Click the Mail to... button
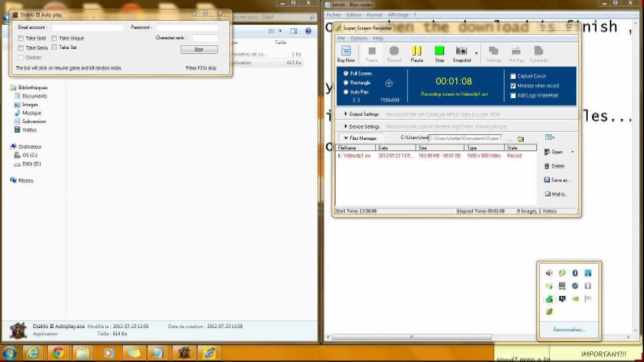The height and width of the screenshot is (362, 644). (556, 194)
